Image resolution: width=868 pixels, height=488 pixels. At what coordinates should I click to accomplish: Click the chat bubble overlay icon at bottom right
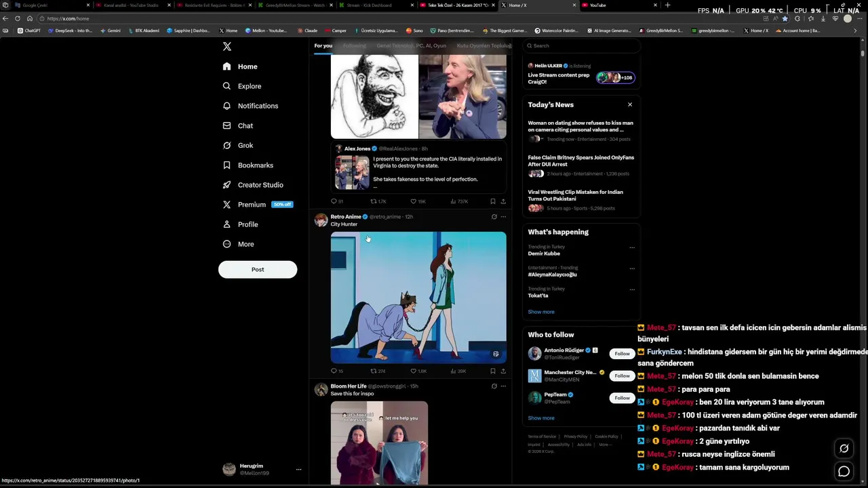(844, 471)
